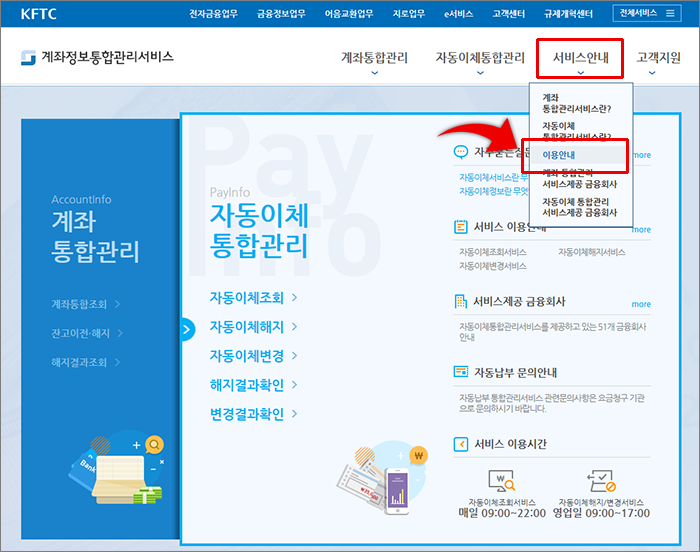Click more next to 서비스제공 금융회사
The width and height of the screenshot is (700, 552).
(641, 304)
